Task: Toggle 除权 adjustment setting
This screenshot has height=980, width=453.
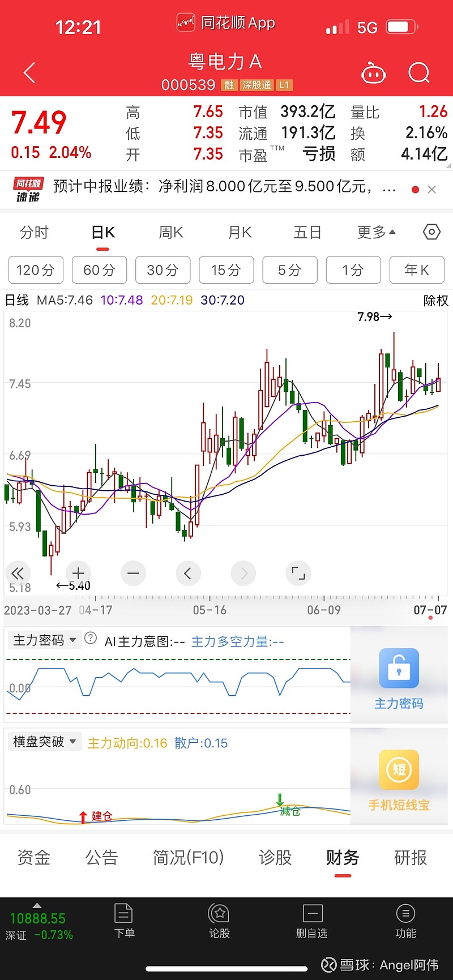Action: pyautogui.click(x=435, y=301)
